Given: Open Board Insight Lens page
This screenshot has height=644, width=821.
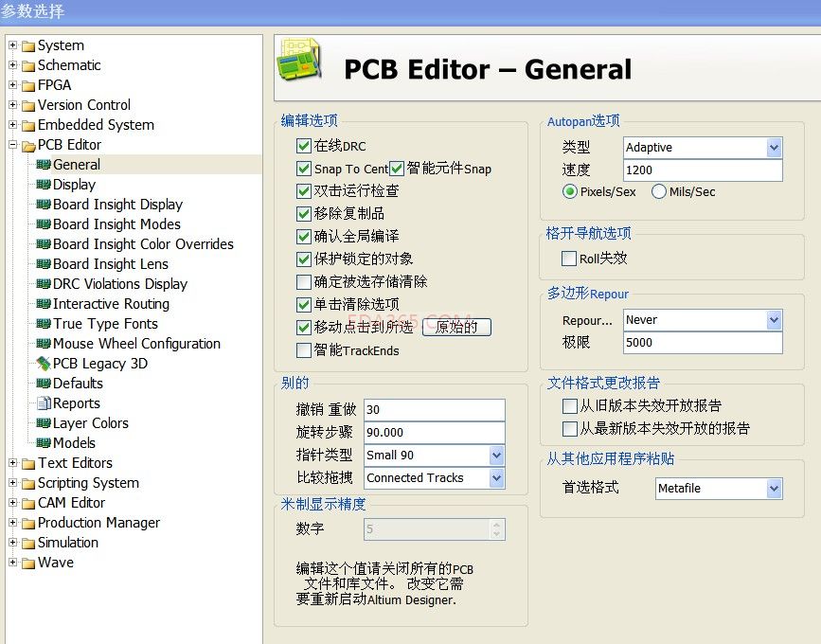Looking at the screenshot, I should point(111,264).
